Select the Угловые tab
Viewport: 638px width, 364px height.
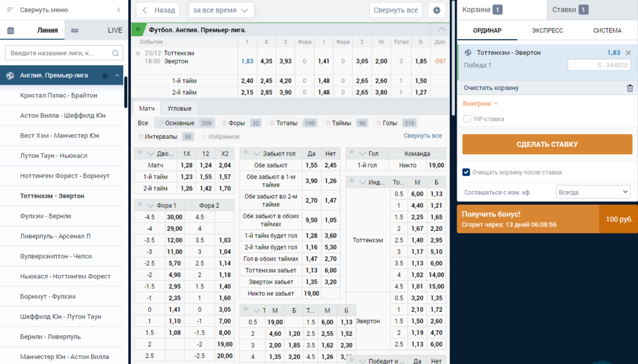coord(179,108)
